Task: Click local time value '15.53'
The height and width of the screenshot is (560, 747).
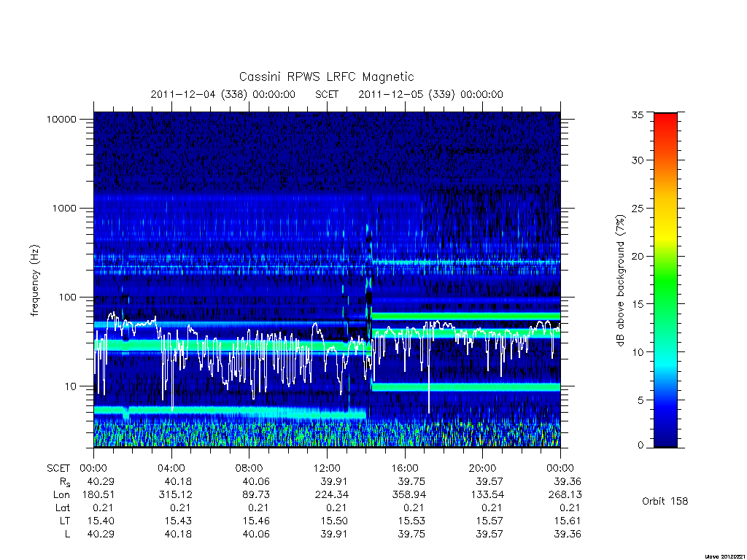Action: pos(411,521)
